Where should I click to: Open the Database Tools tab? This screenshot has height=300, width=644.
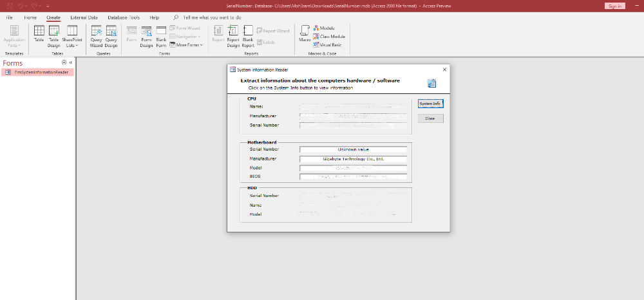(124, 17)
